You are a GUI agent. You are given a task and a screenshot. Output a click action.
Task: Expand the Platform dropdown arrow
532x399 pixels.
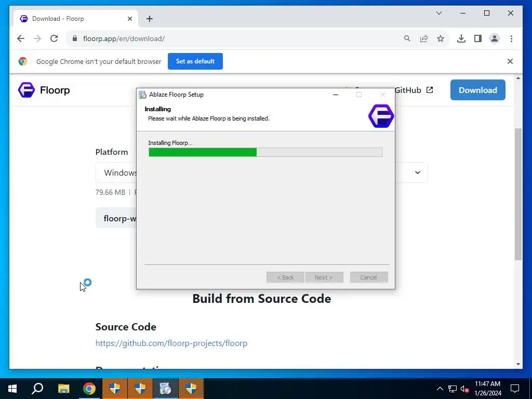point(418,172)
